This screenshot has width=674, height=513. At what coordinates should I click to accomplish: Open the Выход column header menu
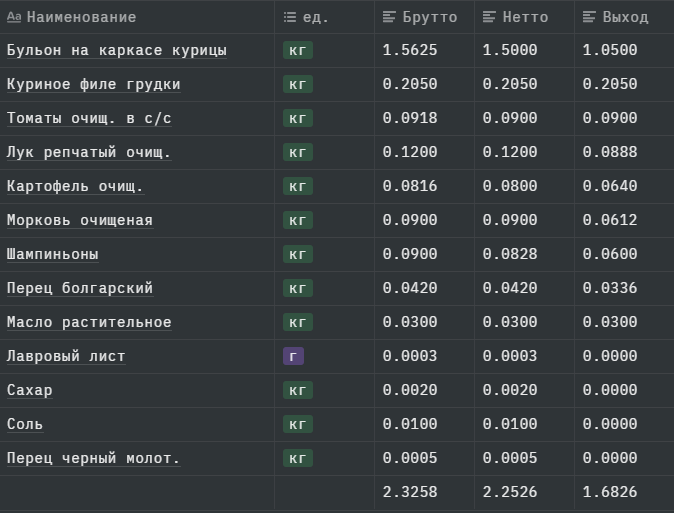(625, 17)
